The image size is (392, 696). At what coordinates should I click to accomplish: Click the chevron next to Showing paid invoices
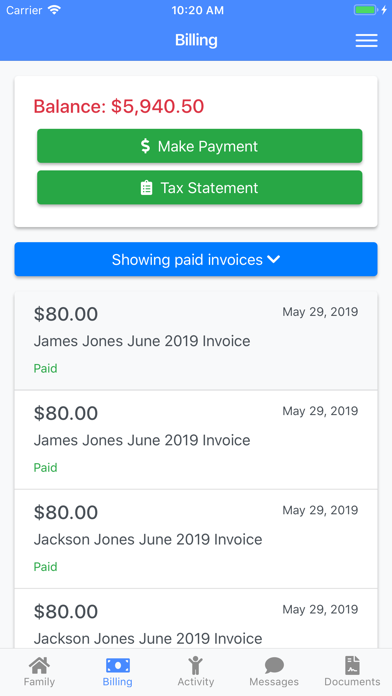pyautogui.click(x=274, y=259)
